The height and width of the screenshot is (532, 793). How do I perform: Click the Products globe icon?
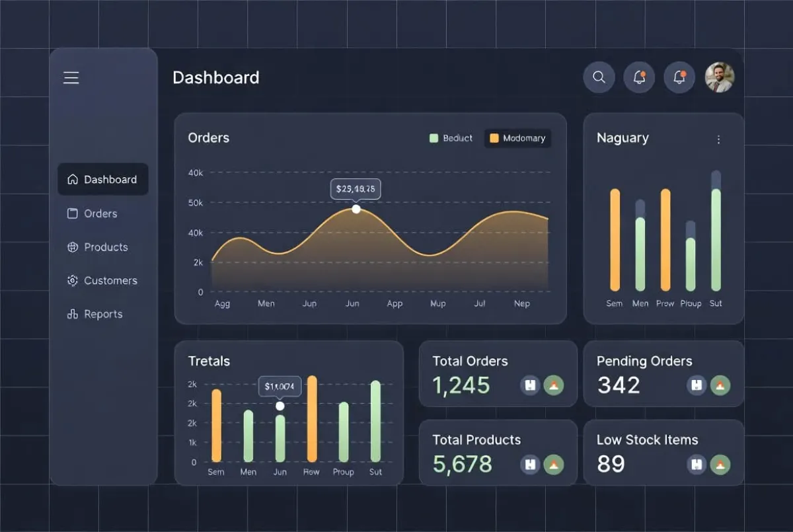click(73, 247)
